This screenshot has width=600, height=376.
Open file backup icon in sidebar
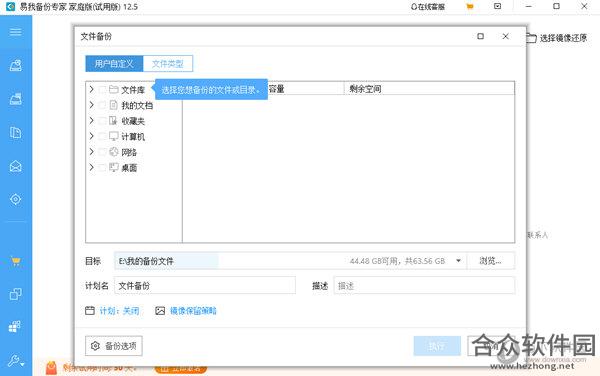[x=16, y=133]
